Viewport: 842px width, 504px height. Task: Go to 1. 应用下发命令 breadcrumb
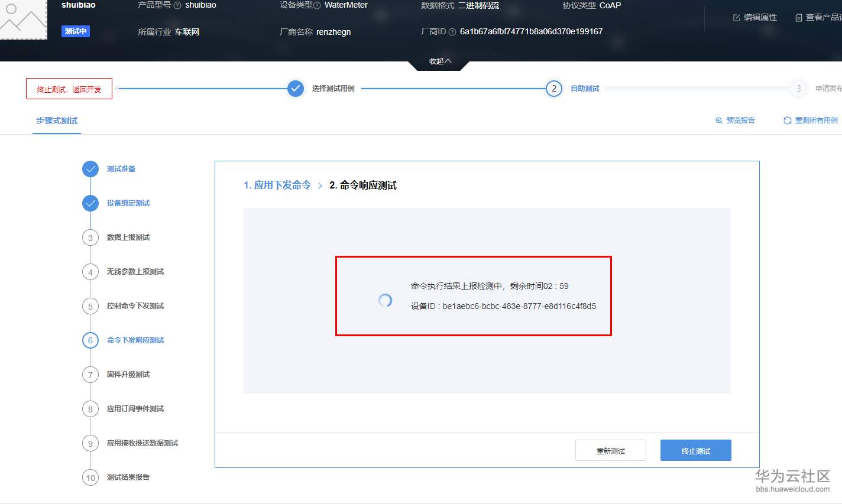[277, 186]
